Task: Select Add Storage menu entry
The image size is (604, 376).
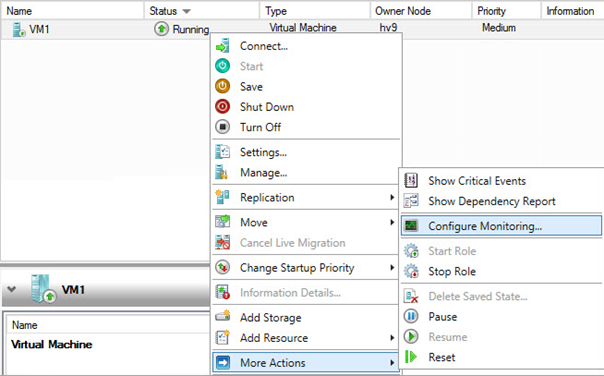Action: coord(270,317)
